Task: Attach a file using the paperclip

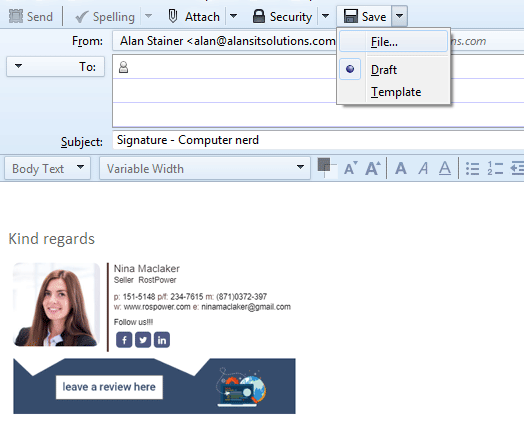Action: (x=193, y=17)
